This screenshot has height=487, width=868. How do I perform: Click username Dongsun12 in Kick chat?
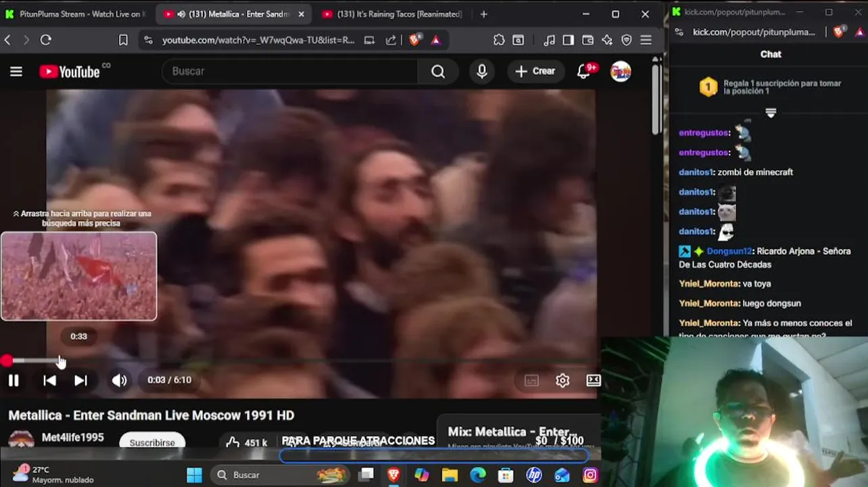pyautogui.click(x=729, y=251)
